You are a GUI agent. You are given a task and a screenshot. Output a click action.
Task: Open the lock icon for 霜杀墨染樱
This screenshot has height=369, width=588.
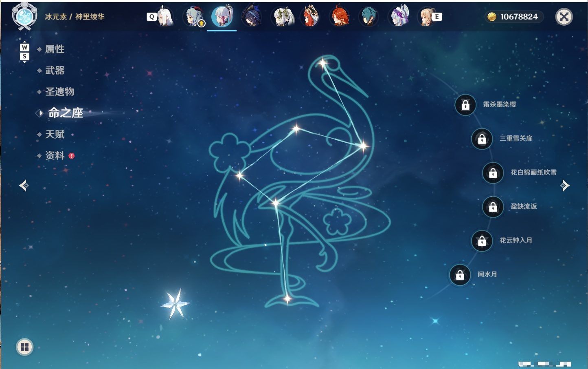(x=465, y=105)
